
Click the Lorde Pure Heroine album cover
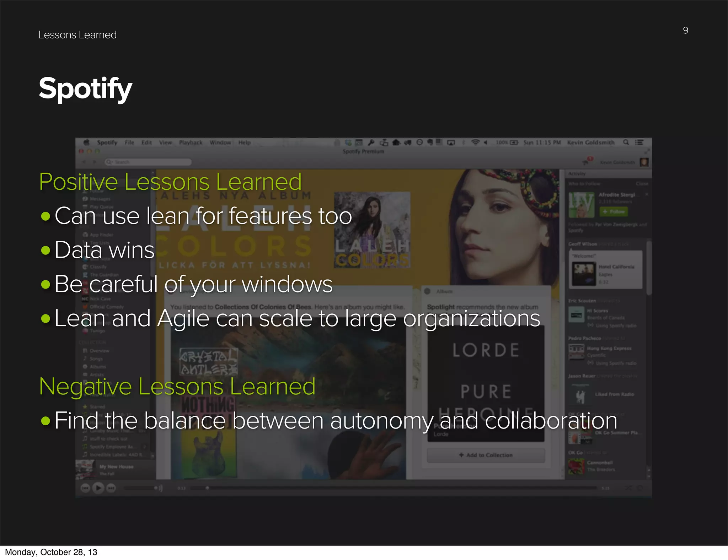click(x=486, y=384)
